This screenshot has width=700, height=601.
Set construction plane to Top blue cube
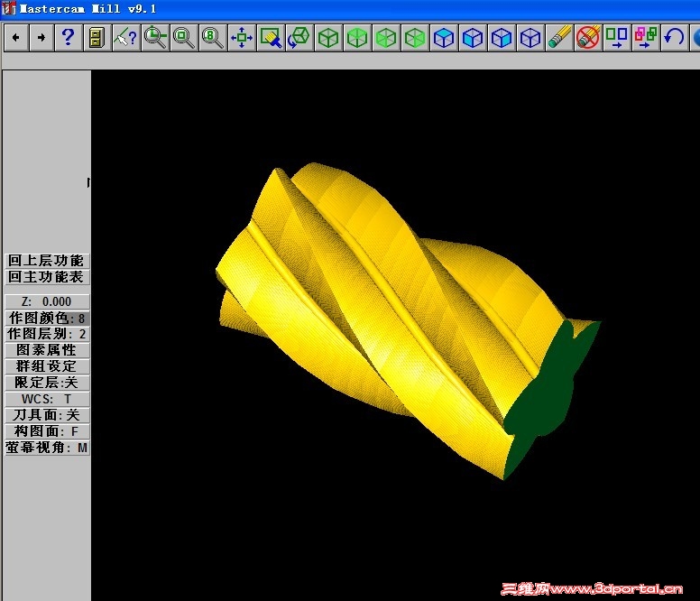coord(444,38)
